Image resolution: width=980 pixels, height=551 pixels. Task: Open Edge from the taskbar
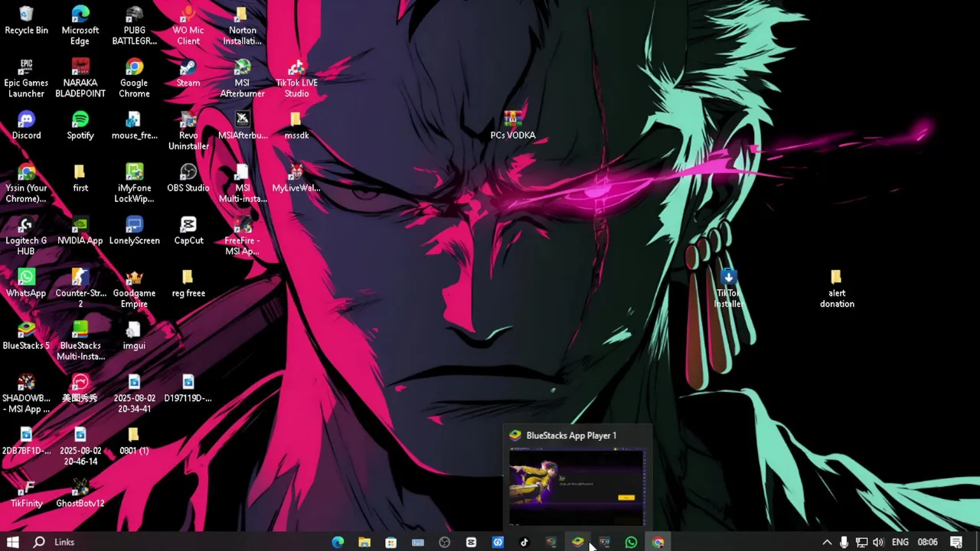[x=338, y=542]
